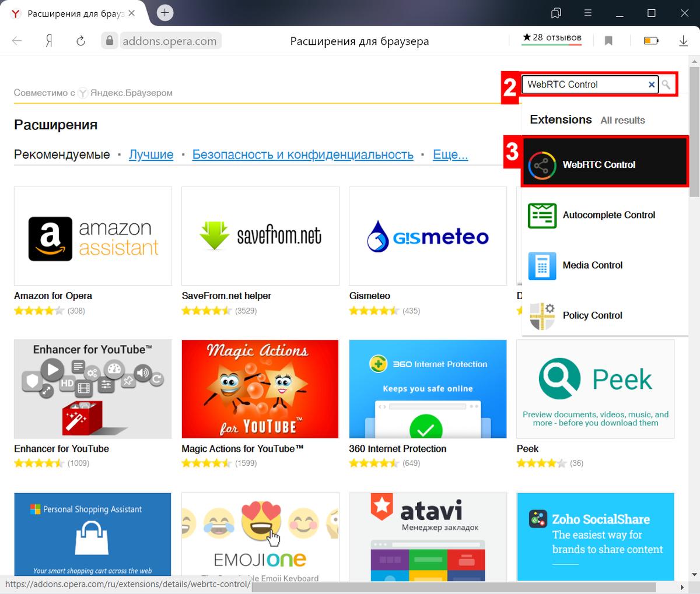Viewport: 700px width, 594px height.
Task: Open the 28 отзывов site rating
Action: 552,38
